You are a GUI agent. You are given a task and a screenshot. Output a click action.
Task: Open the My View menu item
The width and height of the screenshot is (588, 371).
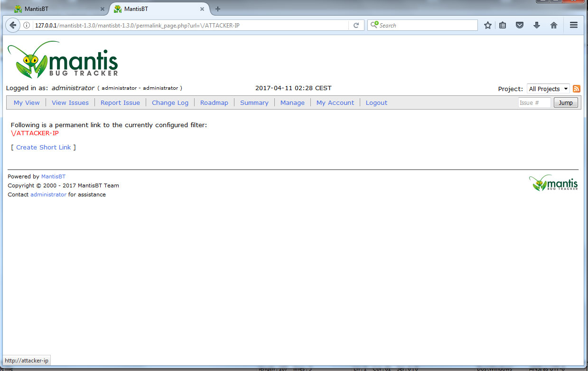pyautogui.click(x=27, y=102)
